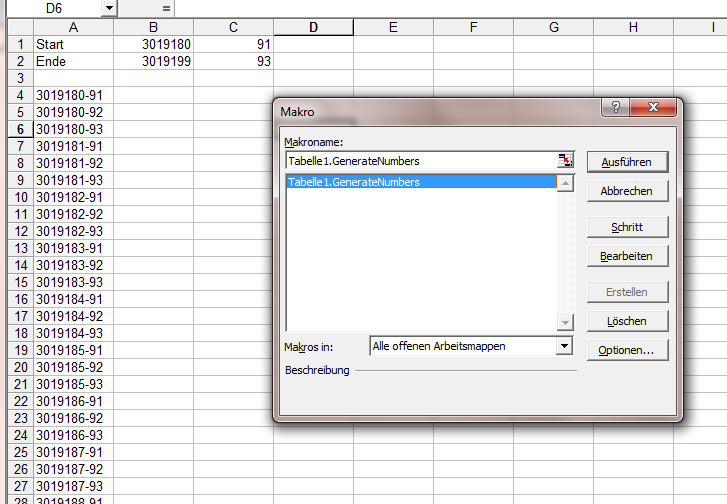Click the collapse-dialog icon in Makroname field
The width and height of the screenshot is (727, 504).
tap(566, 161)
